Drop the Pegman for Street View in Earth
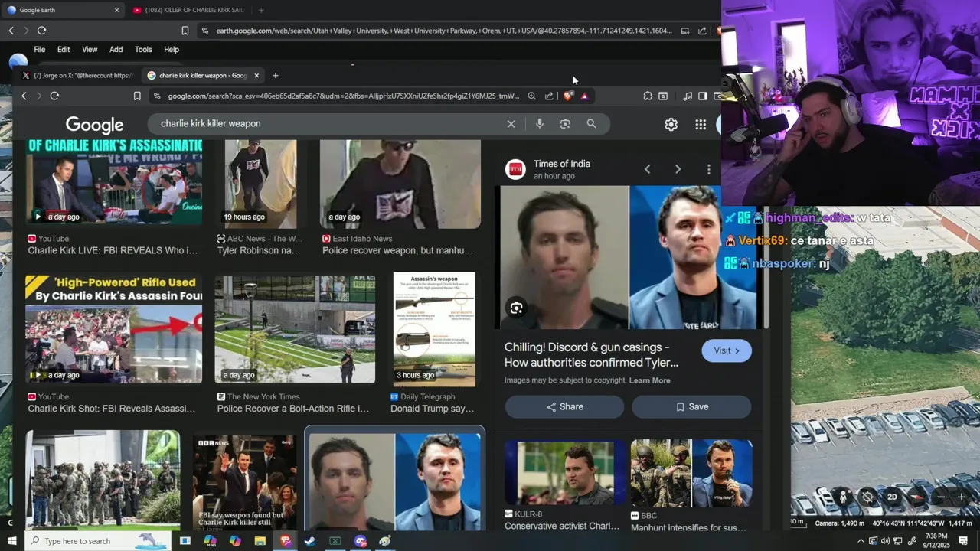 pos(842,497)
